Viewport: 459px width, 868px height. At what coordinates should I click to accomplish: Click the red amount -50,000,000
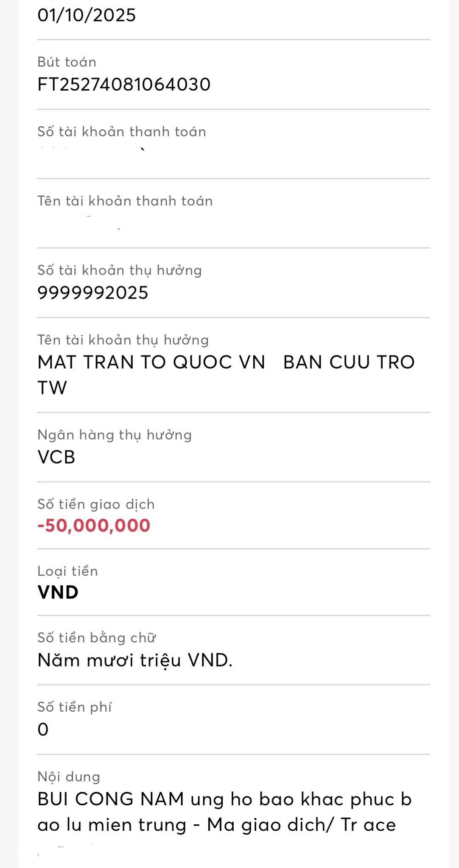[x=94, y=526]
